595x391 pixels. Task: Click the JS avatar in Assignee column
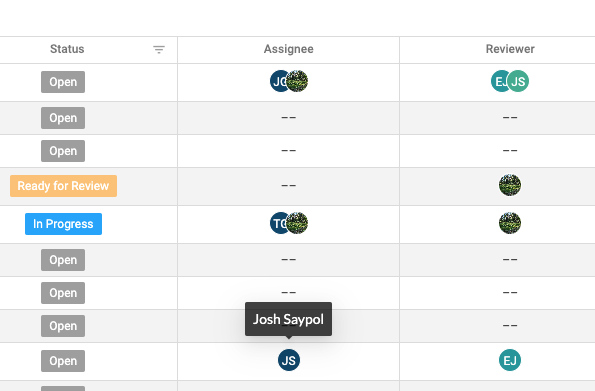click(x=289, y=360)
